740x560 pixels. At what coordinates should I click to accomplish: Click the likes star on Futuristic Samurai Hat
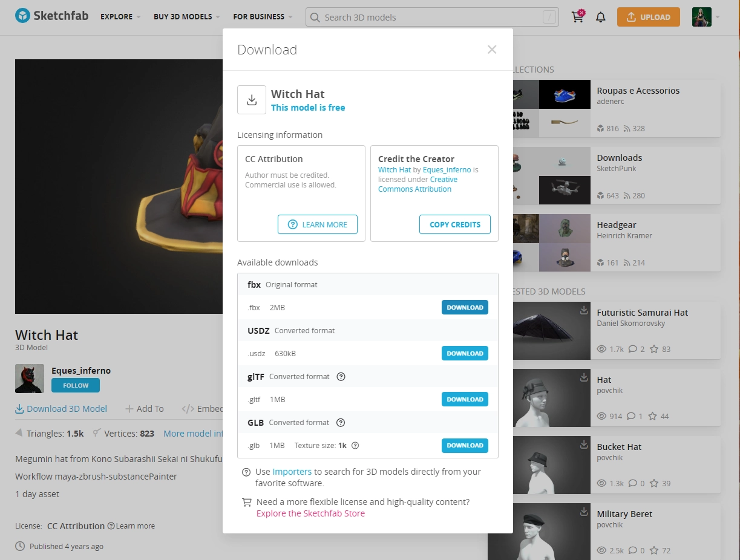653,349
